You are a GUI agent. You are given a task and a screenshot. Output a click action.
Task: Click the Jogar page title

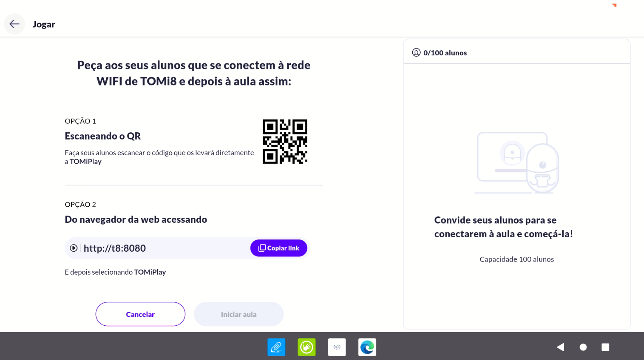pyautogui.click(x=44, y=24)
